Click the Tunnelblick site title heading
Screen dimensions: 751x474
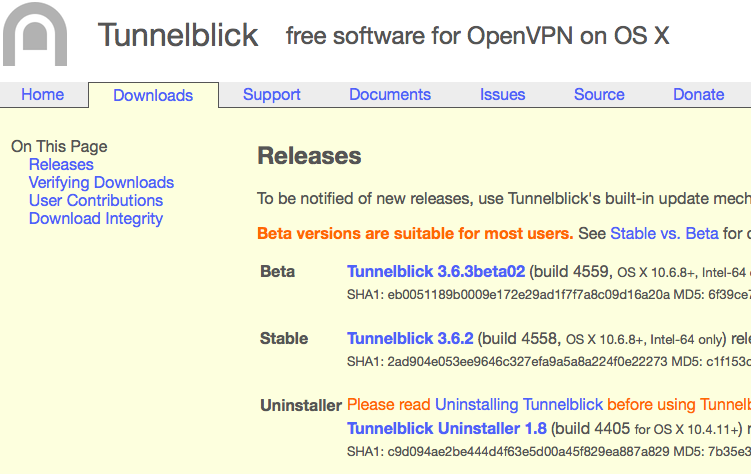coord(178,36)
